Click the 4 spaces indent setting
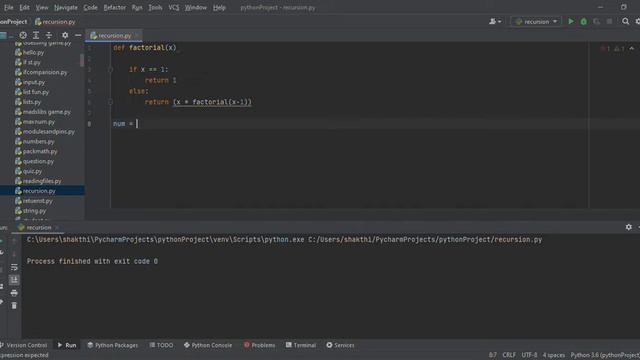The height and width of the screenshot is (360, 640). [x=553, y=355]
